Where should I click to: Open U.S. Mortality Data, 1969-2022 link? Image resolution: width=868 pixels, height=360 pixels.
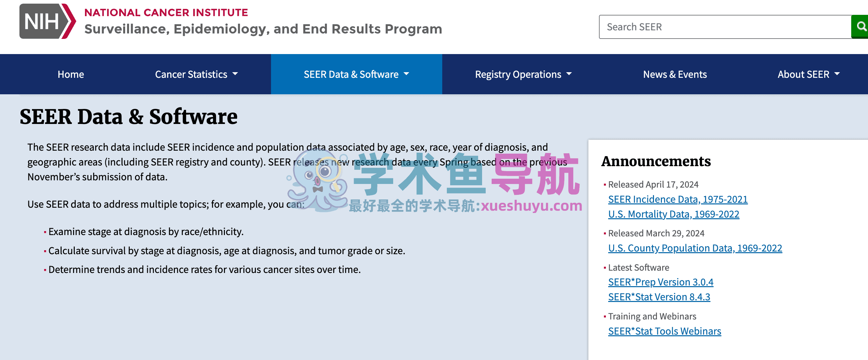pyautogui.click(x=673, y=214)
